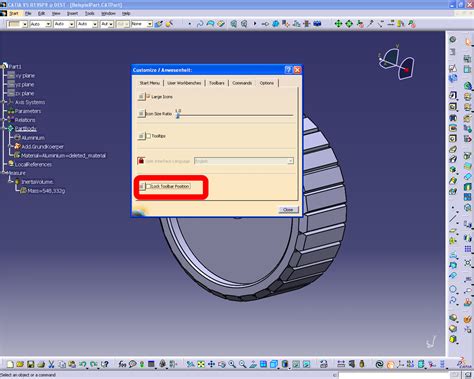474x379 pixels.
Task: Click the Customize dialog help button
Action: [x=288, y=70]
